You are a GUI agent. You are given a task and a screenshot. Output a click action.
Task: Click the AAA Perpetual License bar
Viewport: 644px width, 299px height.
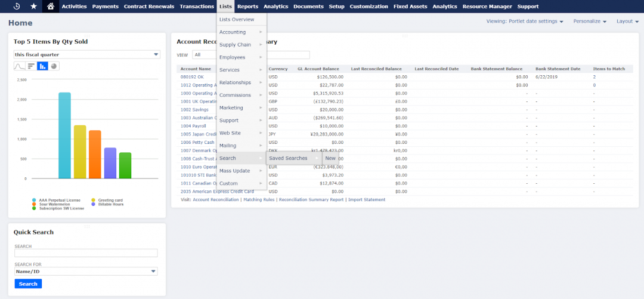coord(64,135)
